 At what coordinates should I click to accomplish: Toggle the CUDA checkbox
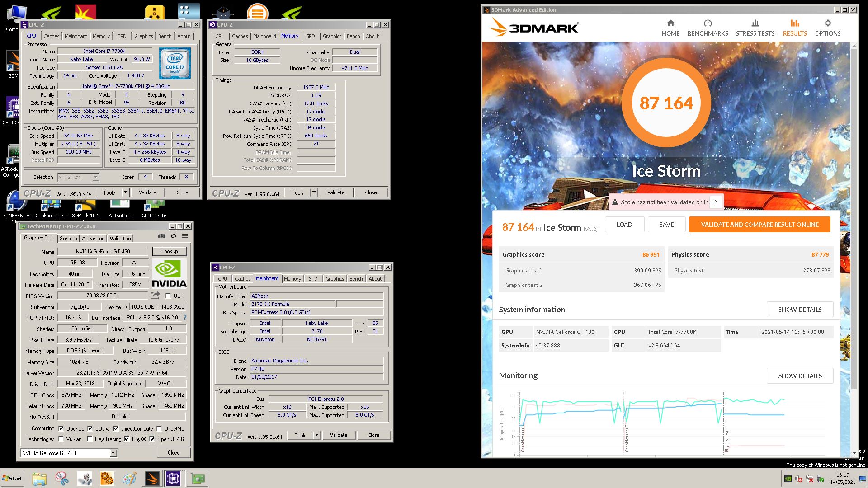[x=90, y=428]
